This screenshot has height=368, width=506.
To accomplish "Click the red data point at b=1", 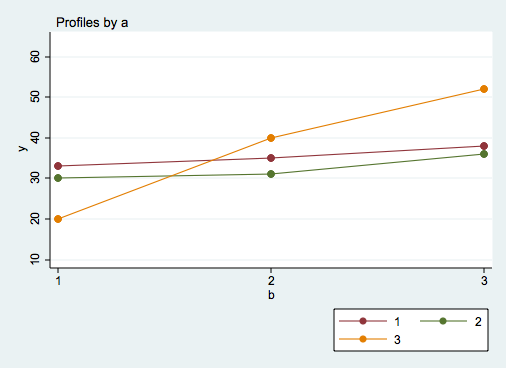I will click(58, 166).
